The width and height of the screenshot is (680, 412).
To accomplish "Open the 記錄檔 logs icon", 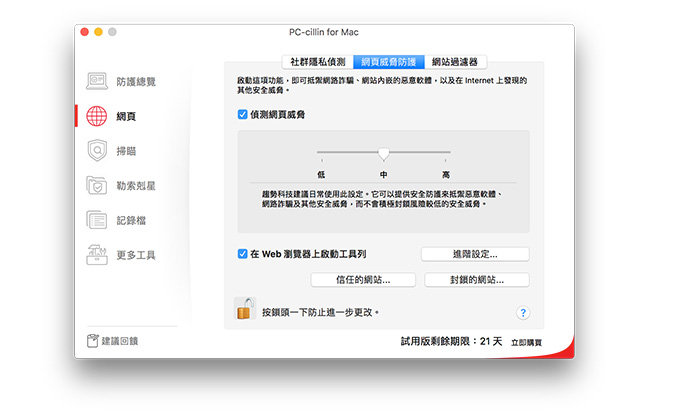I will (x=97, y=220).
